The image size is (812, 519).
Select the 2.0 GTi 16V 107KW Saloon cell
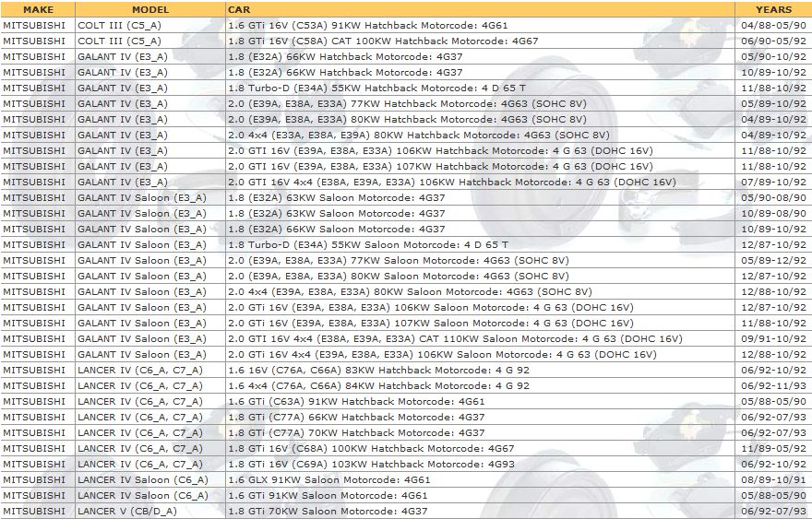point(480,323)
